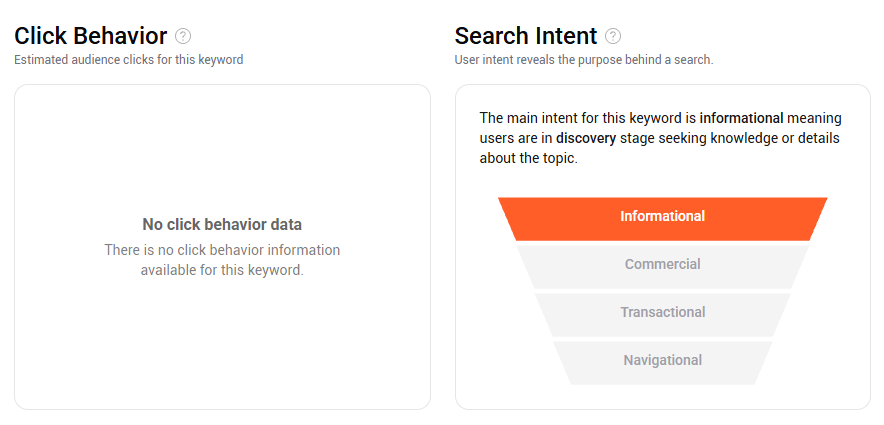
Task: Click the 'about the topic.' closing line
Action: click(x=529, y=158)
